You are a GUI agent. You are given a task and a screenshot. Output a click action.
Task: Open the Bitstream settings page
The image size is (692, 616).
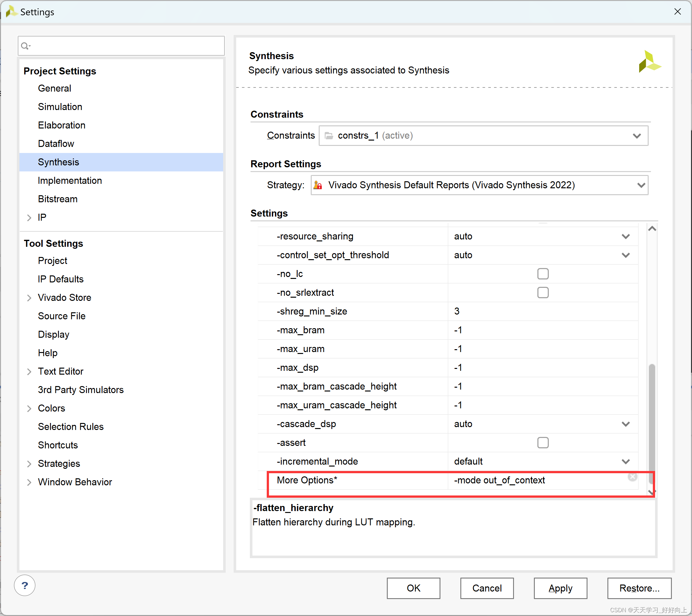pyautogui.click(x=58, y=199)
